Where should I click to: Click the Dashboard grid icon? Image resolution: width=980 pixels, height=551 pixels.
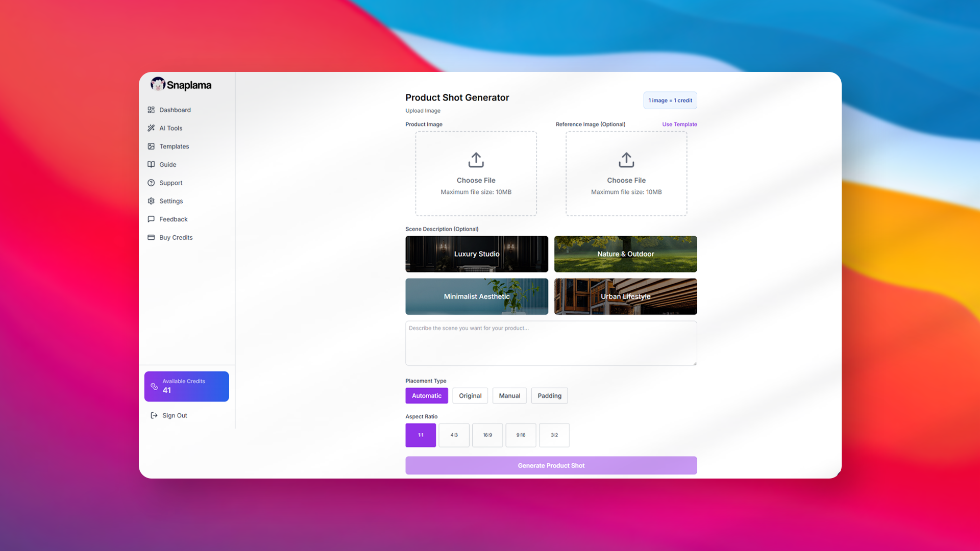click(151, 110)
